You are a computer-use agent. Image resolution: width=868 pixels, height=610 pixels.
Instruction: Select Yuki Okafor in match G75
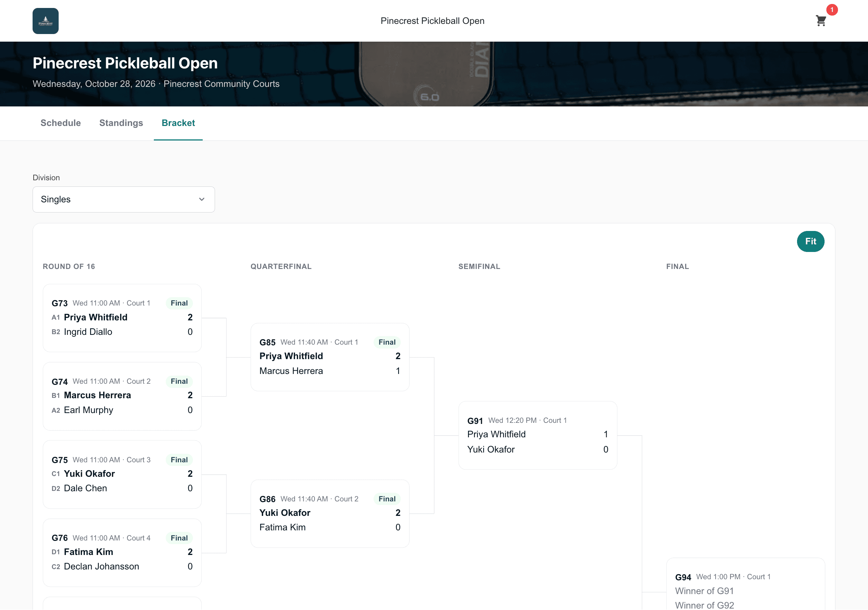point(89,474)
